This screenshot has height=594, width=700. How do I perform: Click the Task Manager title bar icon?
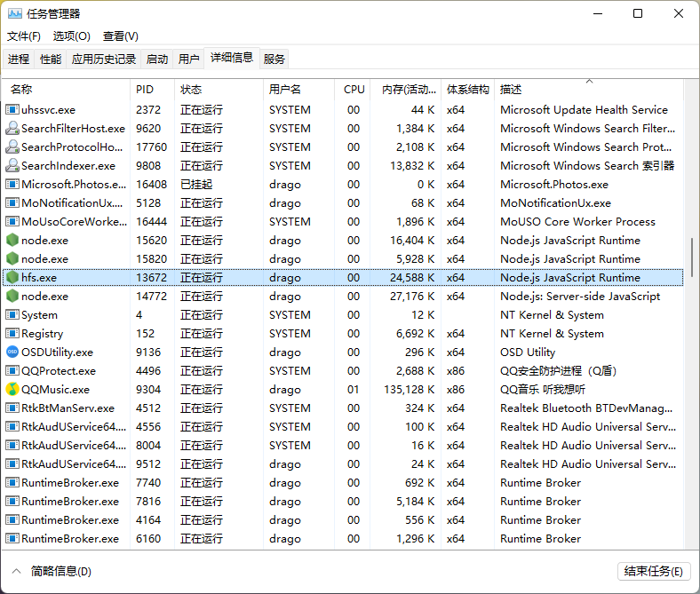click(x=15, y=13)
